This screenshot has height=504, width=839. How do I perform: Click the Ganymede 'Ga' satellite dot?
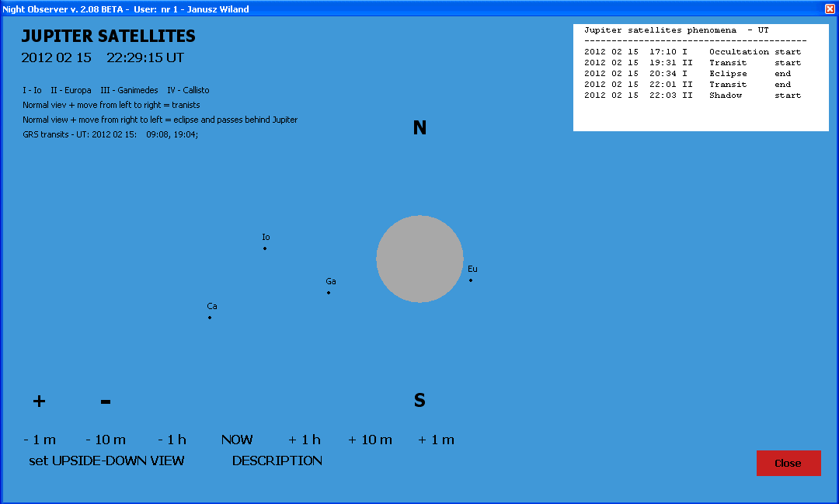coord(329,293)
